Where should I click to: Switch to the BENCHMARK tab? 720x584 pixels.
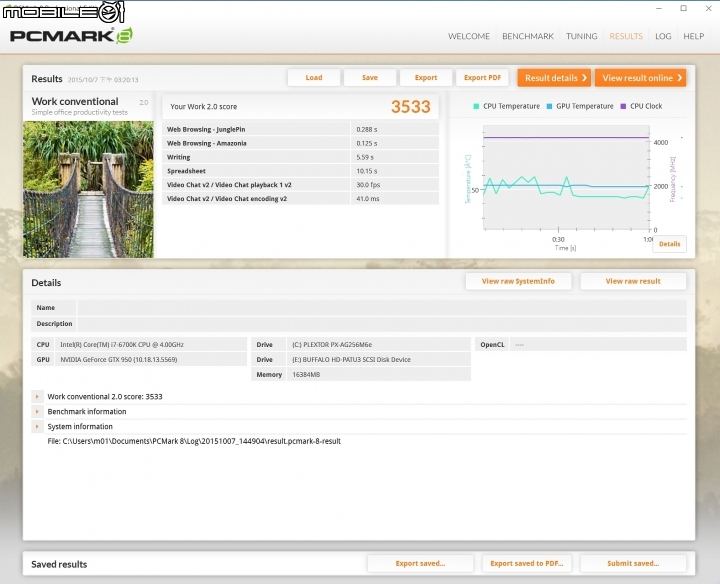[x=528, y=36]
